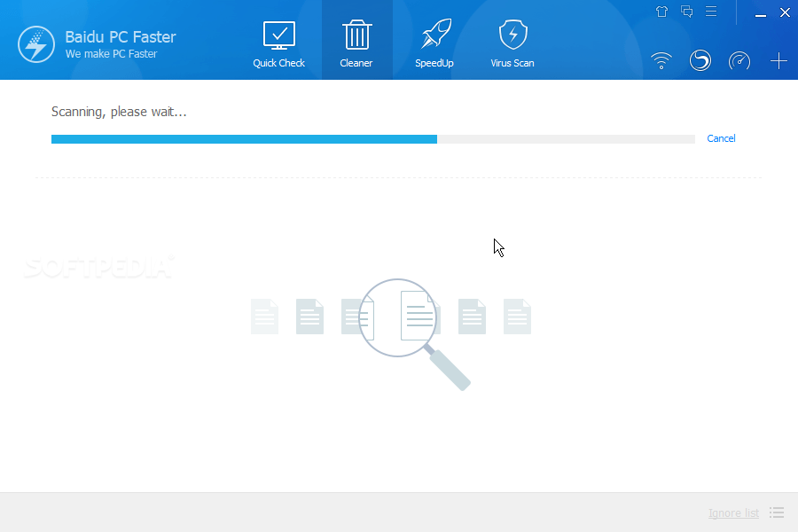
Task: Open the main menu hamburger icon
Action: click(711, 12)
